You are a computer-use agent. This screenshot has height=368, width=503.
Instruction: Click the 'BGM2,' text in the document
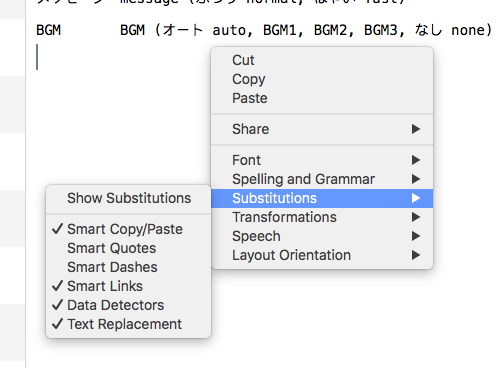point(333,30)
